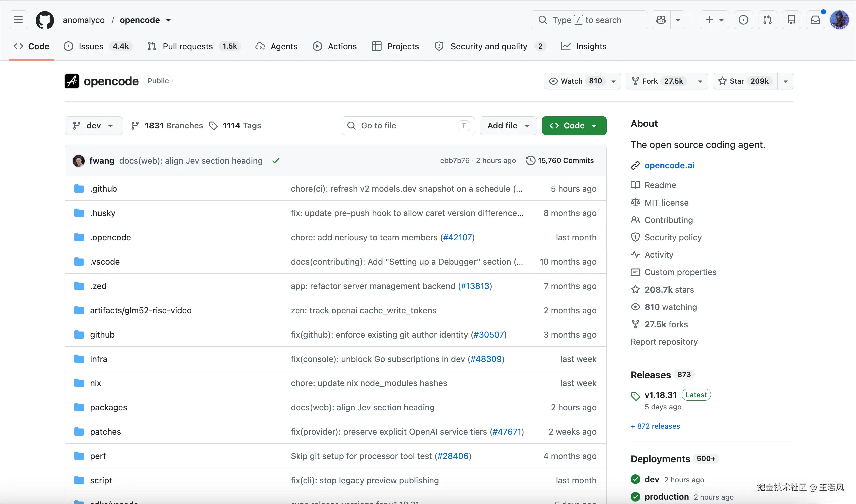This screenshot has width=856, height=504.
Task: Open pull request #42107 link
Action: [x=457, y=237]
